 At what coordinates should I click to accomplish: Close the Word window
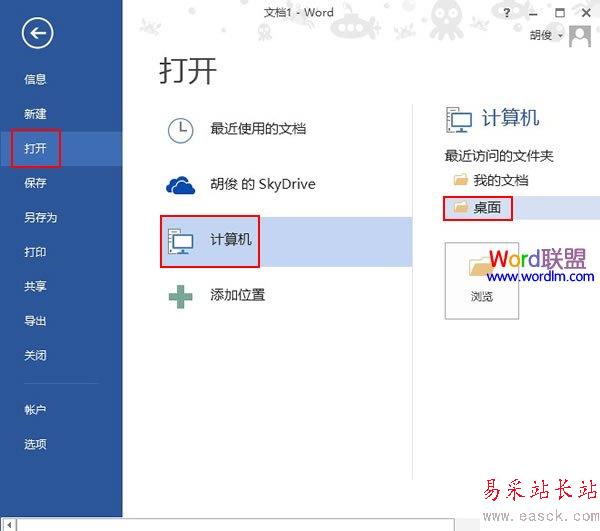coord(586,13)
